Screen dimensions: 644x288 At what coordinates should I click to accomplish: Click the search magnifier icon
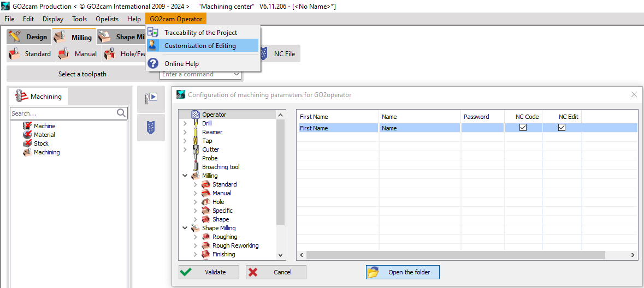121,113
